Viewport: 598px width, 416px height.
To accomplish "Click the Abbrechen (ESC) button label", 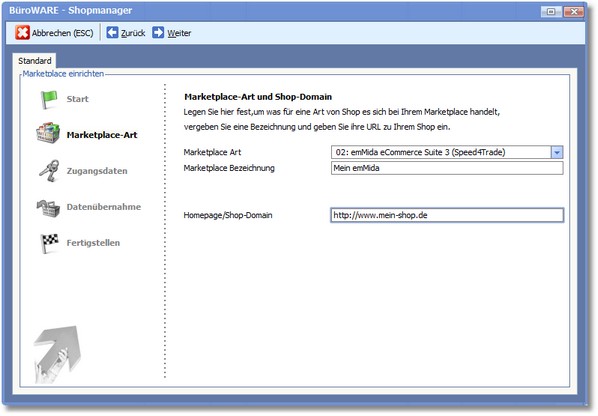I will pyautogui.click(x=63, y=33).
